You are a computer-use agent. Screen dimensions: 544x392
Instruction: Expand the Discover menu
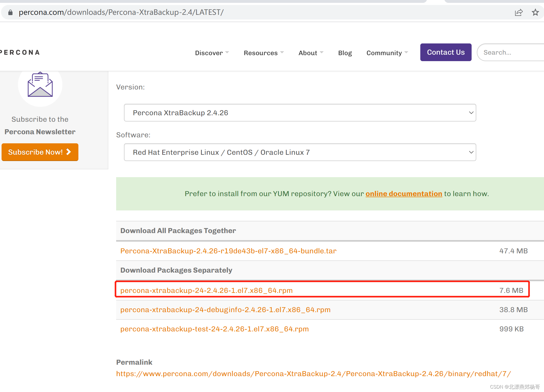(x=212, y=53)
